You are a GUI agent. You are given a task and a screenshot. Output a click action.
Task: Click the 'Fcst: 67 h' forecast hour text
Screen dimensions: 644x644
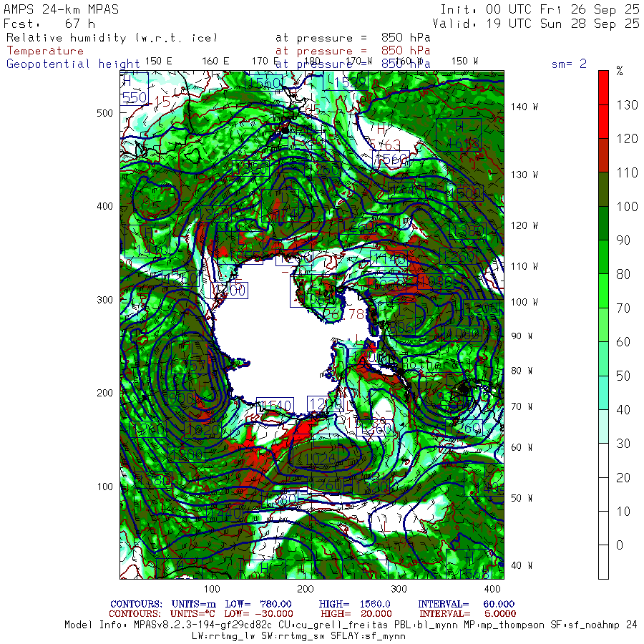(x=49, y=24)
